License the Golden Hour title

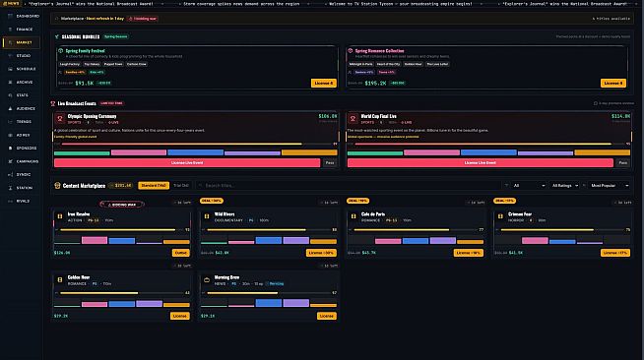point(180,316)
